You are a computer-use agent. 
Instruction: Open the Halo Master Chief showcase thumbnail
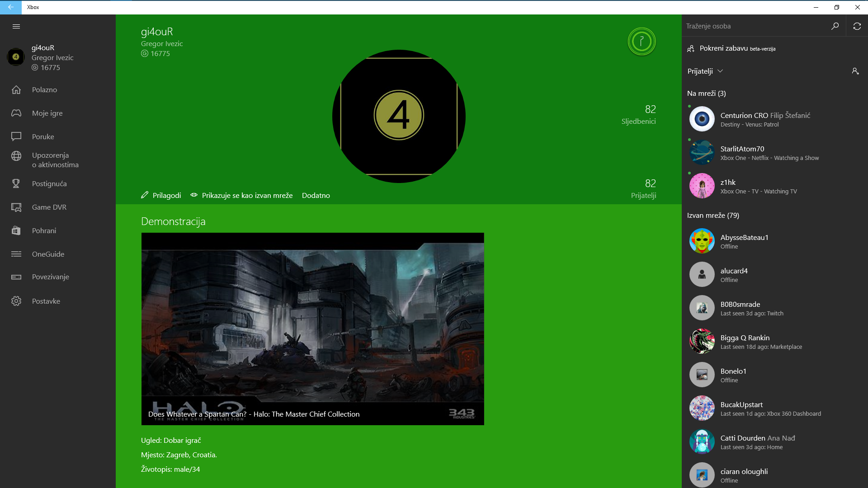[312, 328]
